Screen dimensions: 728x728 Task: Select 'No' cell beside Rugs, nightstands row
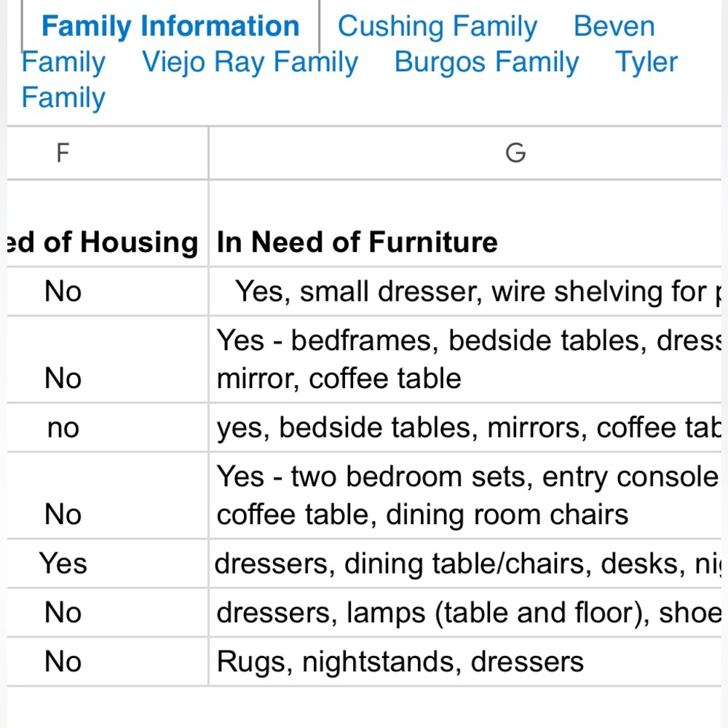[108, 661]
